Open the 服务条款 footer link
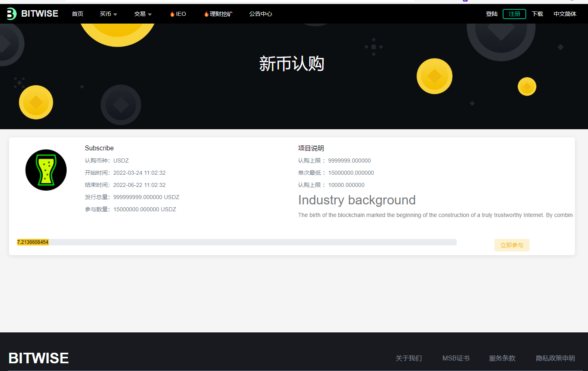This screenshot has height=371, width=588. click(x=502, y=358)
